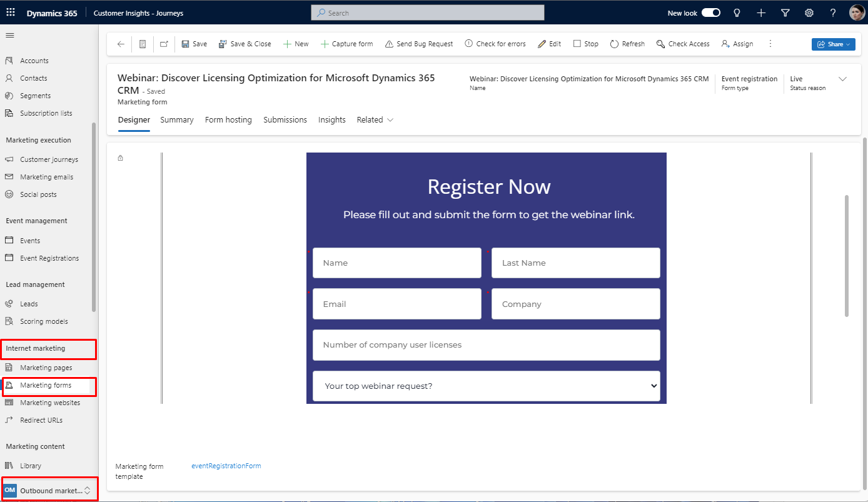Click the Edit pencil command
This screenshot has width=868, height=502.
coord(550,44)
